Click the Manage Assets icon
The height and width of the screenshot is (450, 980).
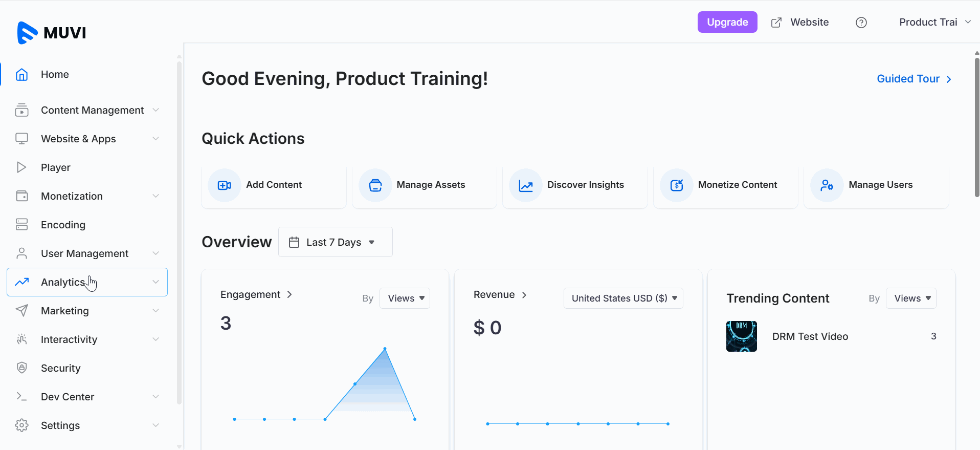375,185
